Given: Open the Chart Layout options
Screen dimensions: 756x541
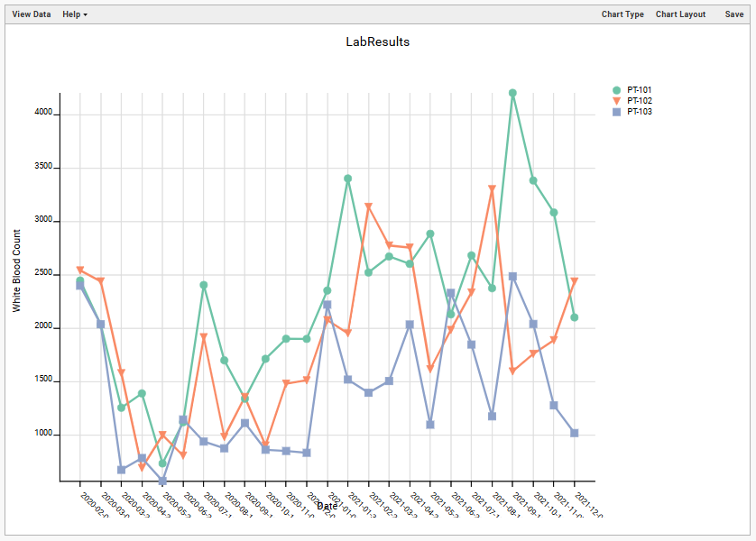Looking at the screenshot, I should pyautogui.click(x=680, y=14).
